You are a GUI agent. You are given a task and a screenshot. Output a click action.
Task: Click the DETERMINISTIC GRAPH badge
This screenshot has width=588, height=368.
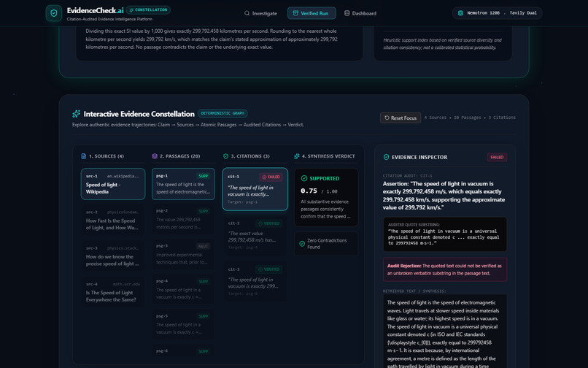(223, 113)
